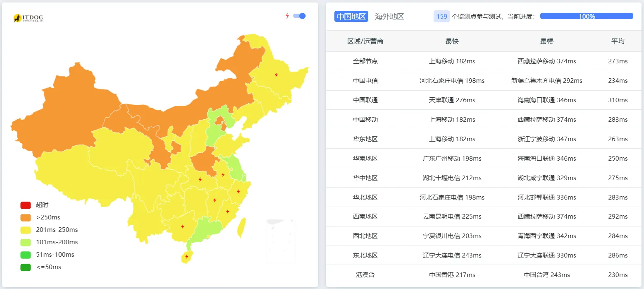Click the orange >250ms legend swatch
The width and height of the screenshot is (644, 289).
coord(25,217)
